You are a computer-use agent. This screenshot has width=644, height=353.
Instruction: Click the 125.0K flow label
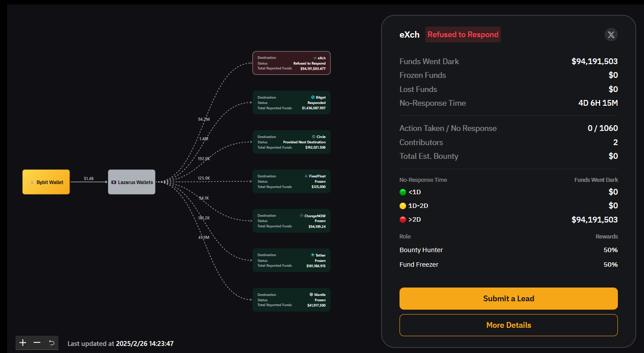(204, 178)
